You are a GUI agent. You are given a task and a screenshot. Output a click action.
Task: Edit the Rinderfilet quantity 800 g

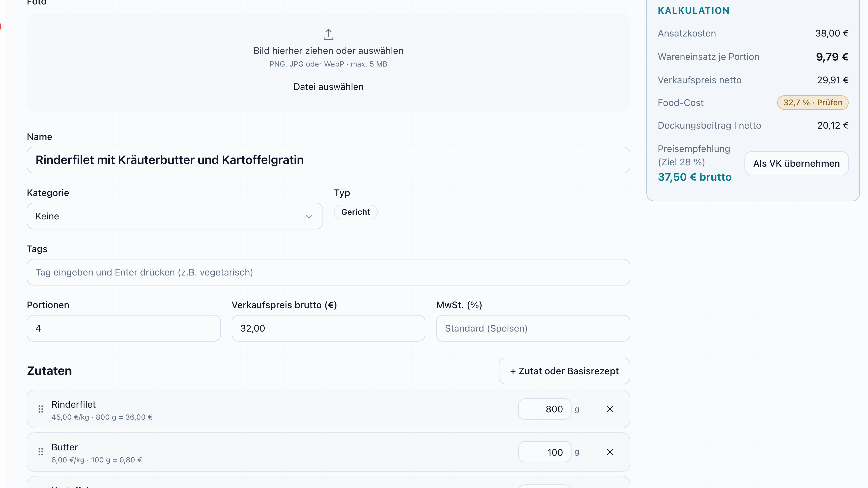pos(545,409)
